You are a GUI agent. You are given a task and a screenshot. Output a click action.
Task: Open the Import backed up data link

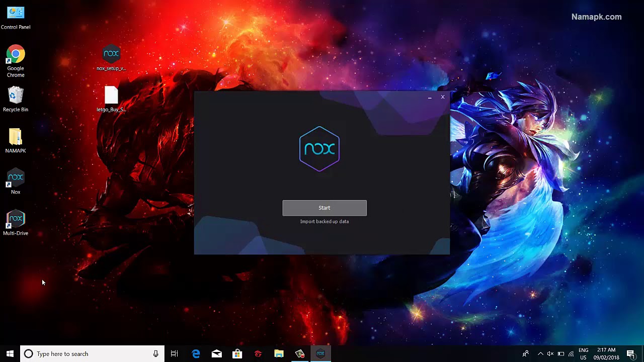coord(325,221)
